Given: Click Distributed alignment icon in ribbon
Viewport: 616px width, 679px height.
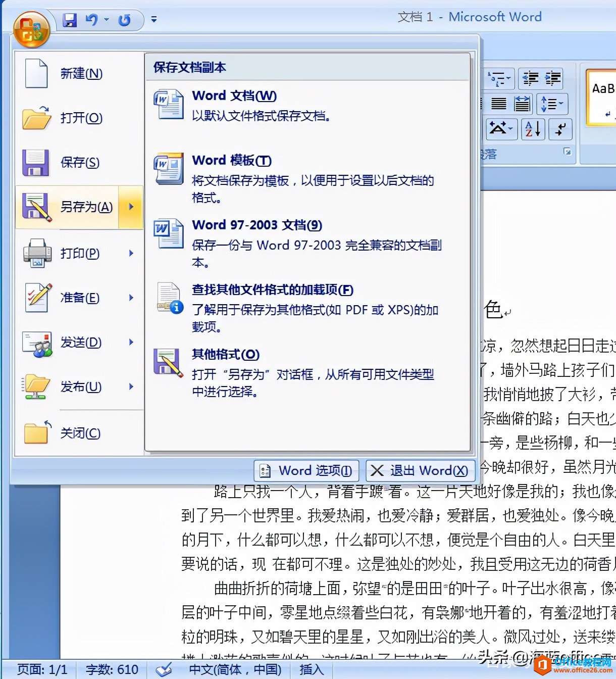Looking at the screenshot, I should tap(523, 104).
